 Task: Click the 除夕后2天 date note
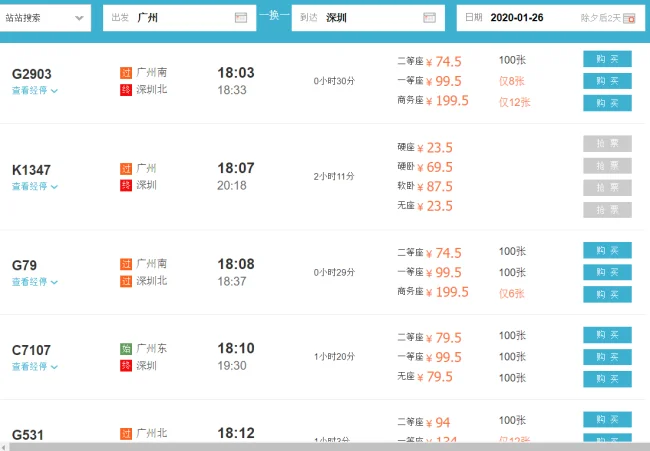[600, 18]
